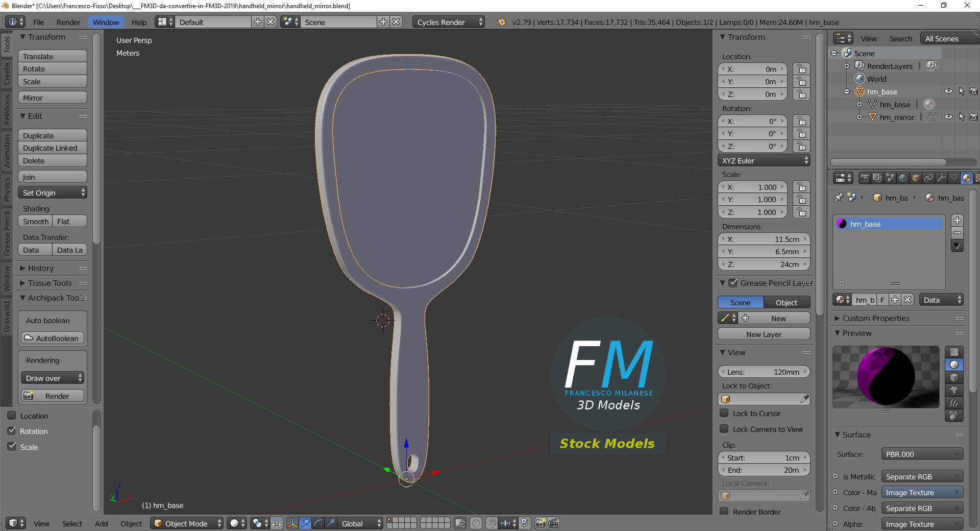This screenshot has height=531, width=980.
Task: Click the proportional editing circle icon
Action: point(476,523)
